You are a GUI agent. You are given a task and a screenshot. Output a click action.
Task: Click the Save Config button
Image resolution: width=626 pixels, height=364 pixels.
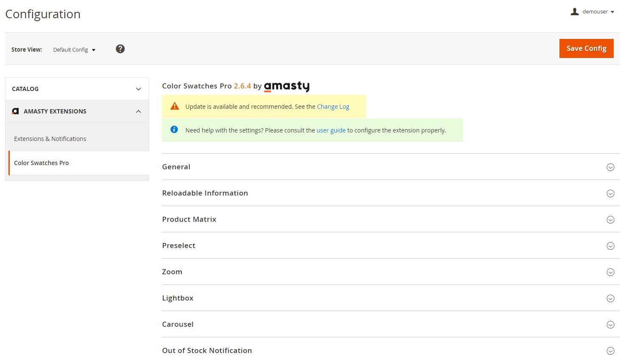click(586, 48)
